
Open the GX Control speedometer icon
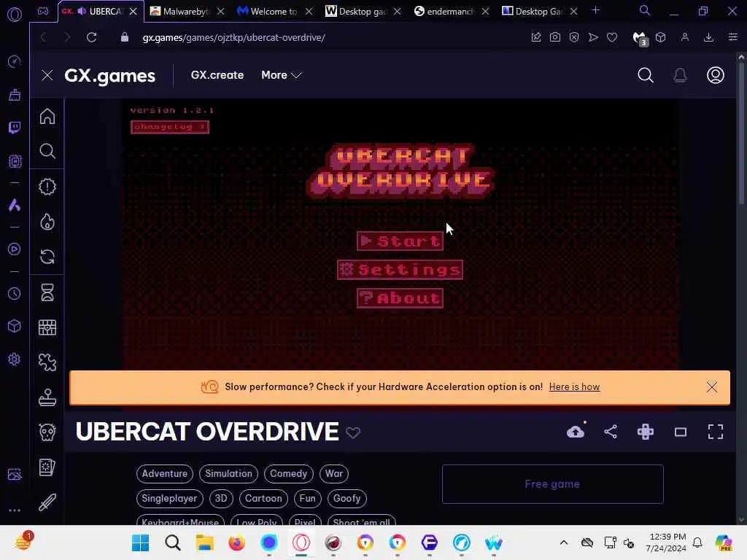click(15, 61)
